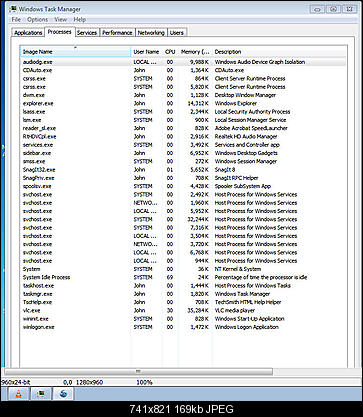Click the horizontal scrollbar thumb

(138, 371)
